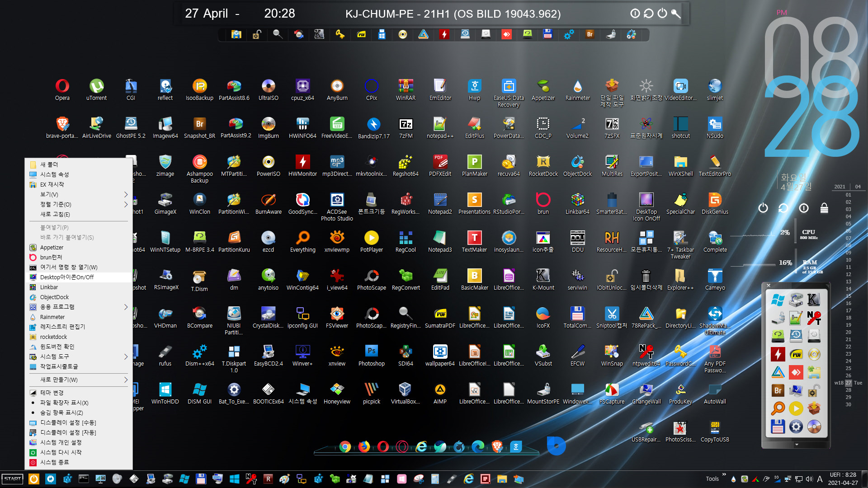Open UltraISO desktop shortcut
The image size is (868, 488).
tap(268, 89)
